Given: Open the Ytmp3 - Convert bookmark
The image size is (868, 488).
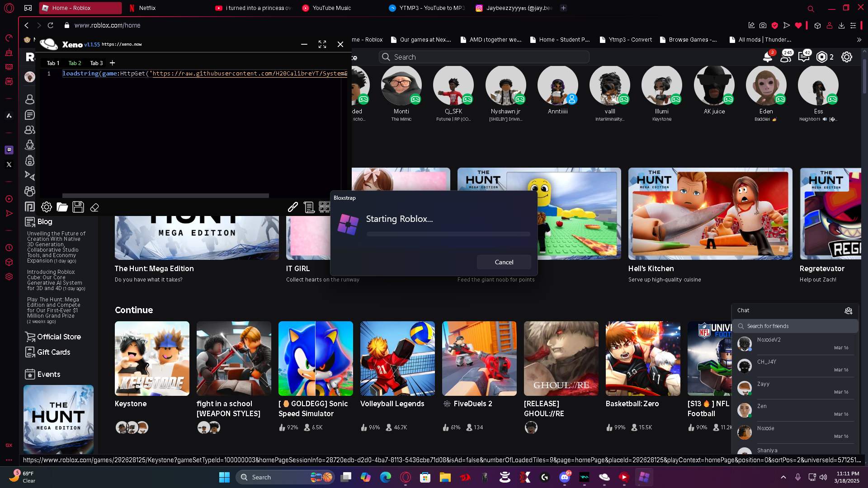Looking at the screenshot, I should pos(625,40).
